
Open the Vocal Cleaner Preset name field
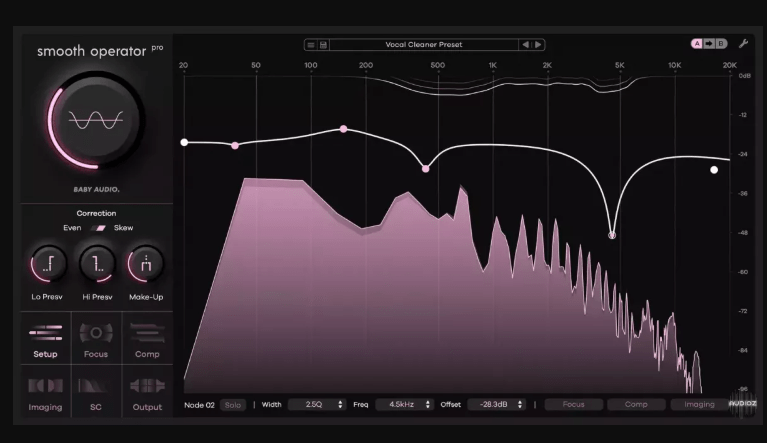pos(424,44)
